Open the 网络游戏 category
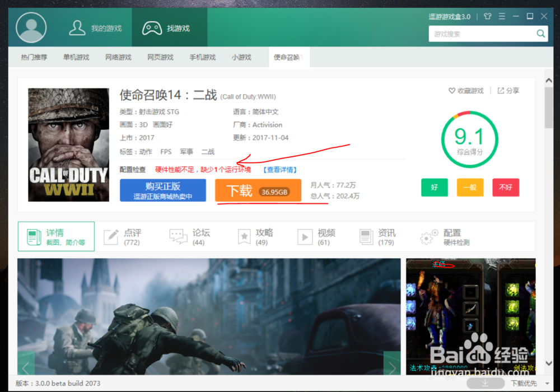 tap(118, 57)
